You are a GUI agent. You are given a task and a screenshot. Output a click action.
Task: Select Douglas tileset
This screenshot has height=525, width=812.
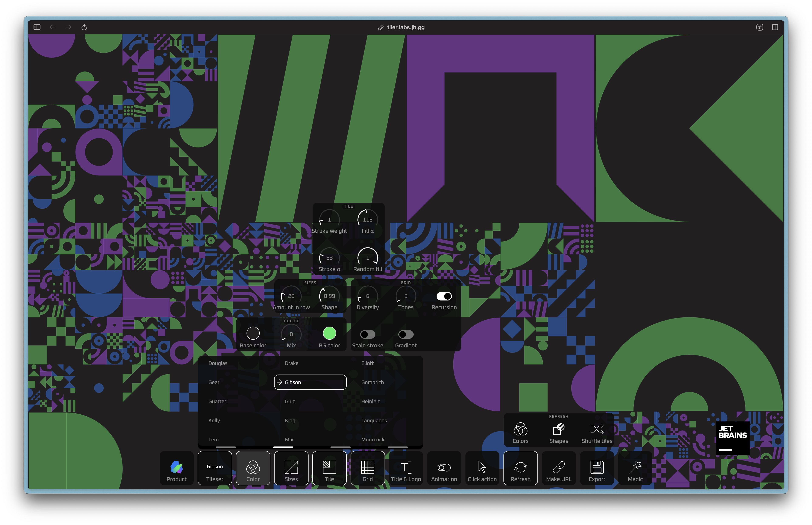click(218, 363)
